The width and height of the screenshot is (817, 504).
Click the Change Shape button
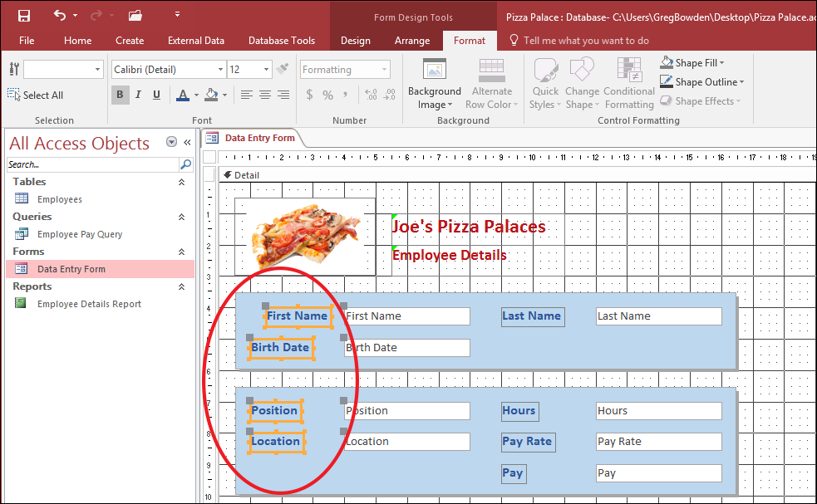[x=582, y=85]
